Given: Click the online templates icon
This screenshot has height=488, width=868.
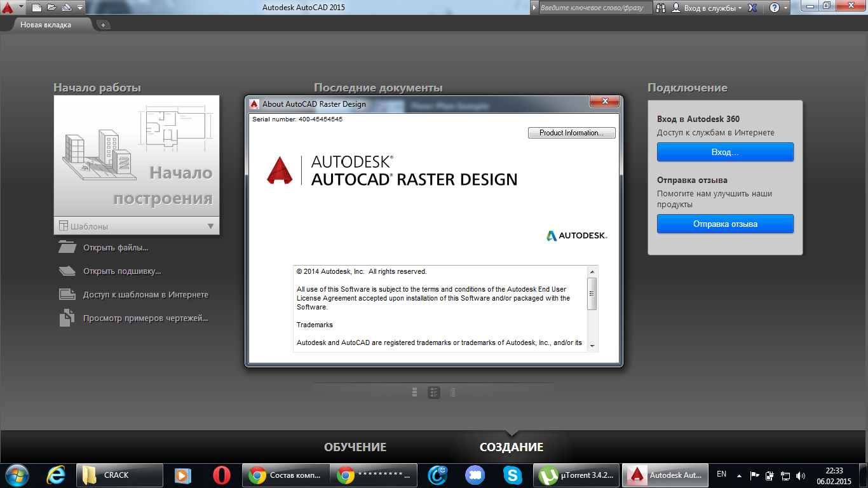Looking at the screenshot, I should tap(67, 294).
